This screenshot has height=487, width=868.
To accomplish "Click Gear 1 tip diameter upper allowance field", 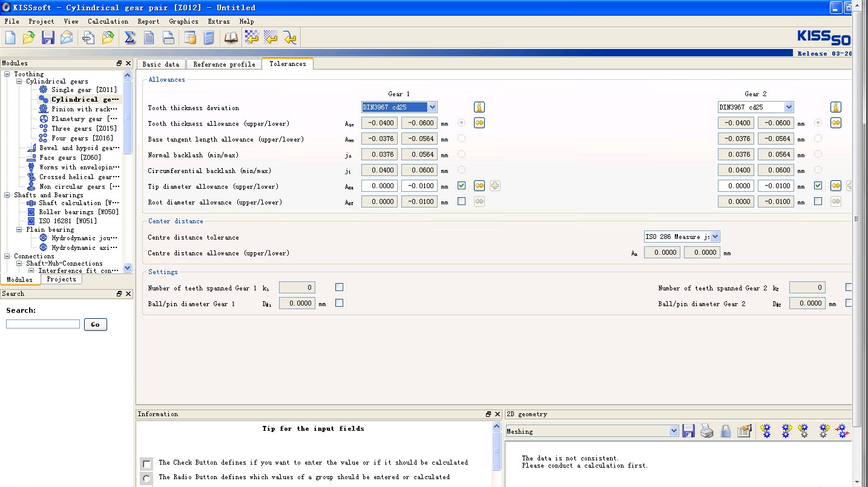I will [380, 186].
